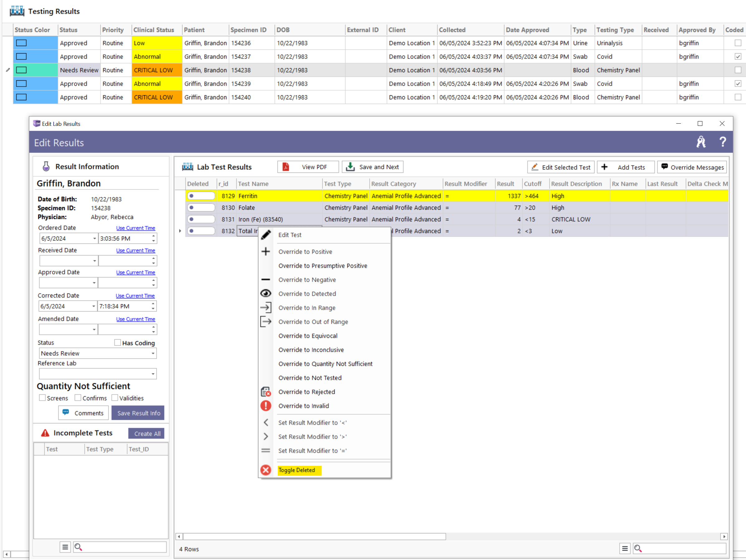Open the Received Date calendar dropdown
Screen dimensions: 746x560
[94, 261]
